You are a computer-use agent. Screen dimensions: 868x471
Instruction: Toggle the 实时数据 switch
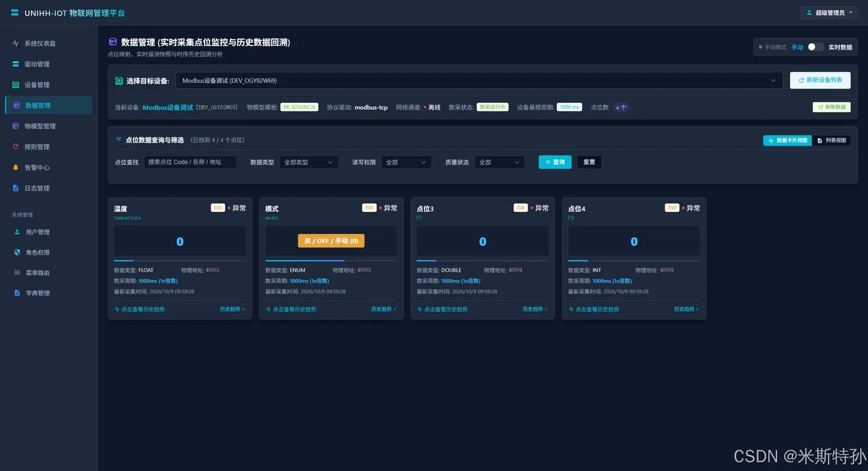click(816, 47)
